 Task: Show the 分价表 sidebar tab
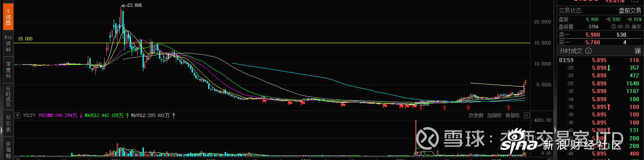pyautogui.click(x=8, y=123)
